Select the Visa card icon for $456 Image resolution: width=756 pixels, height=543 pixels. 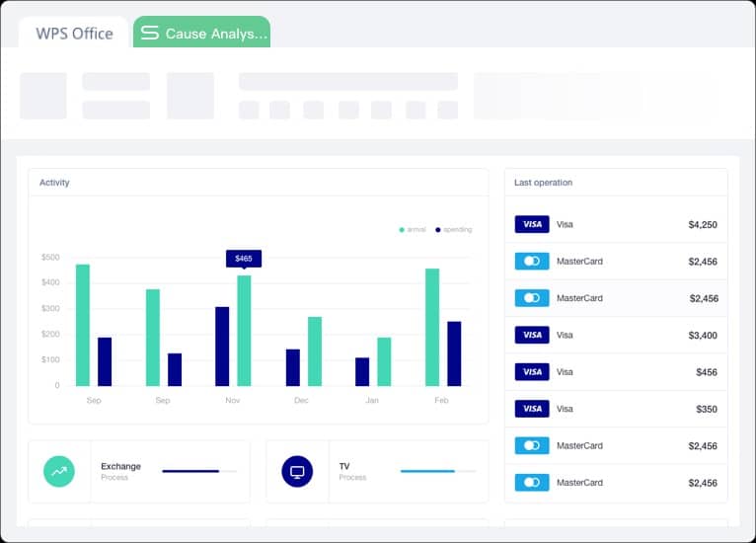click(532, 372)
